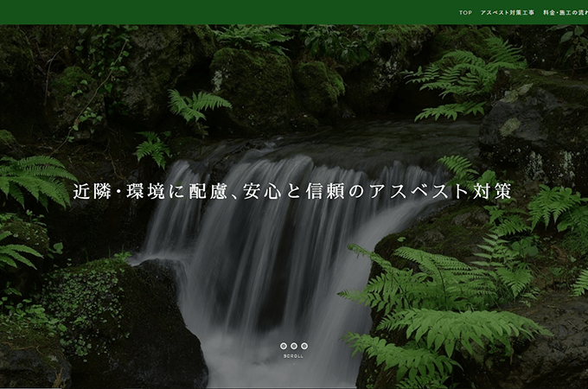Go to the 料金・施工の流れ page
588x389 pixels.
click(565, 13)
